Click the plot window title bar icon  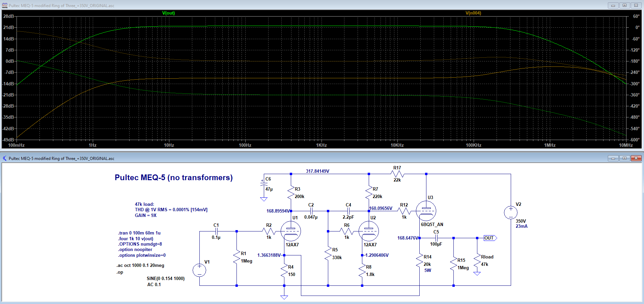click(5, 5)
